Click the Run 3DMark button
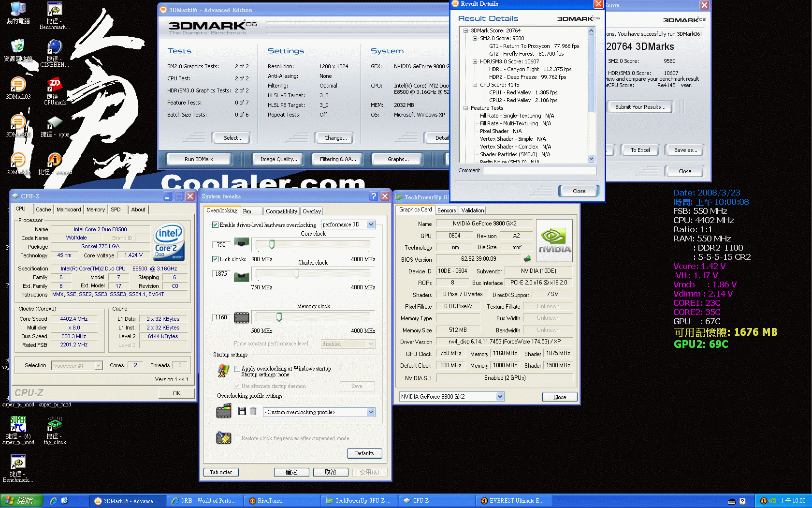Screen dimensions: 812x508 199,159
